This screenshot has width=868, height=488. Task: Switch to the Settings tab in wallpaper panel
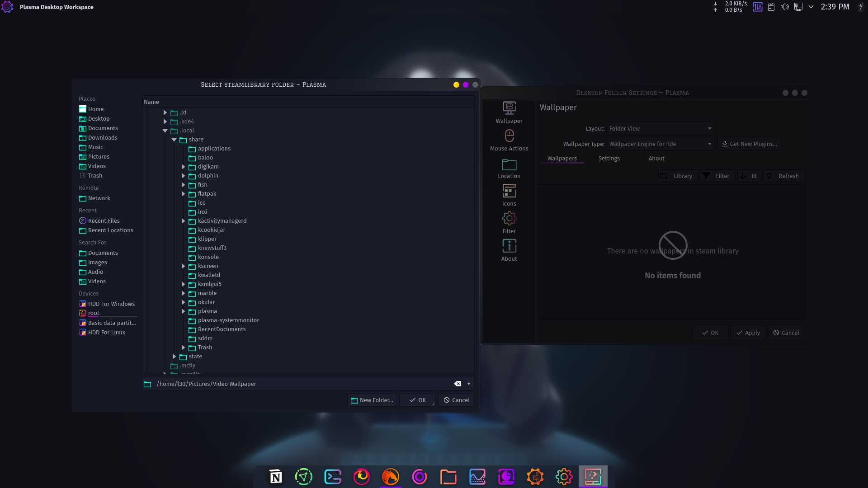[x=609, y=158]
